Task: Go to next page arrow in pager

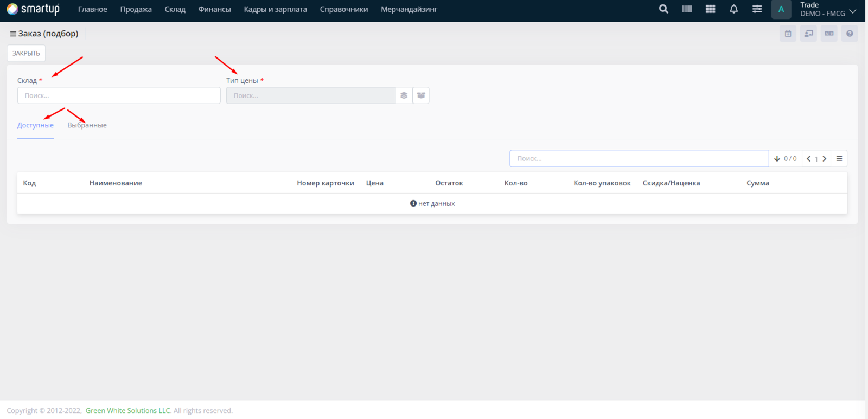Action: [825, 159]
